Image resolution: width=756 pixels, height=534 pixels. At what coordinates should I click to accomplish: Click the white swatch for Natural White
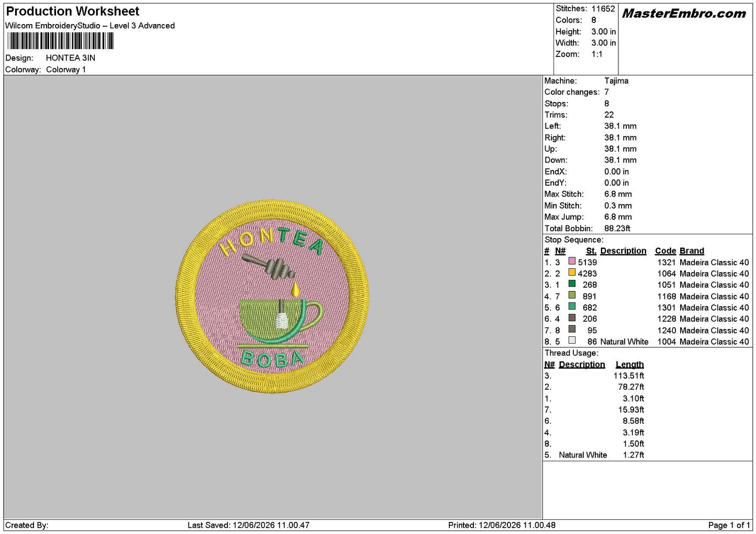click(x=572, y=340)
